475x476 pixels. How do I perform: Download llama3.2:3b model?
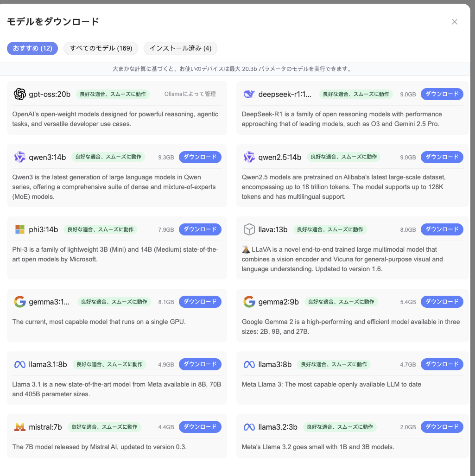tap(442, 427)
